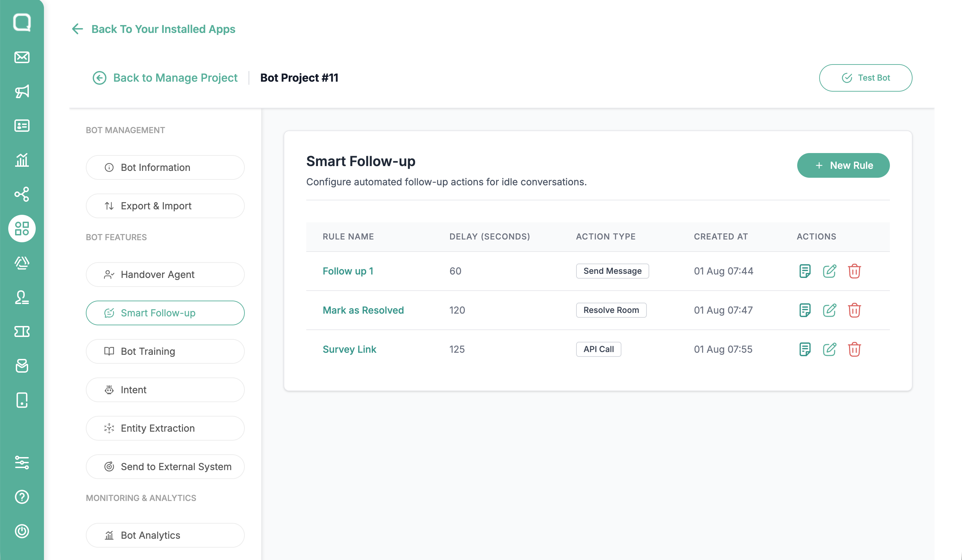The width and height of the screenshot is (962, 560).
Task: Open the stamp icon in sidebar
Action: 22,297
